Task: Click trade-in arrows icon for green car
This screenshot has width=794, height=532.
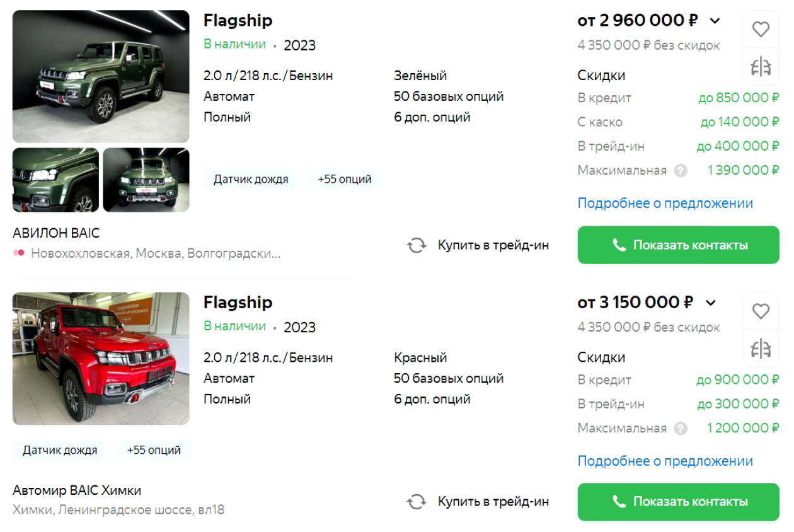Action: pos(417,245)
